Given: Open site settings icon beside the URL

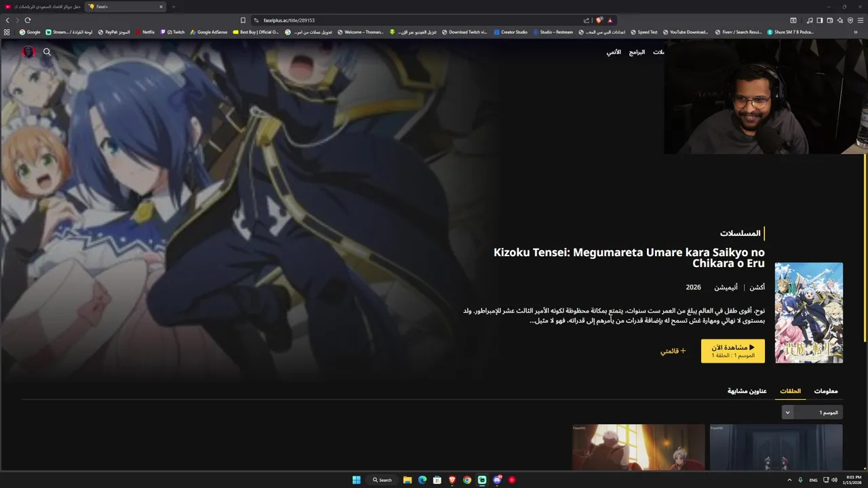Looking at the screenshot, I should pyautogui.click(x=256, y=20).
